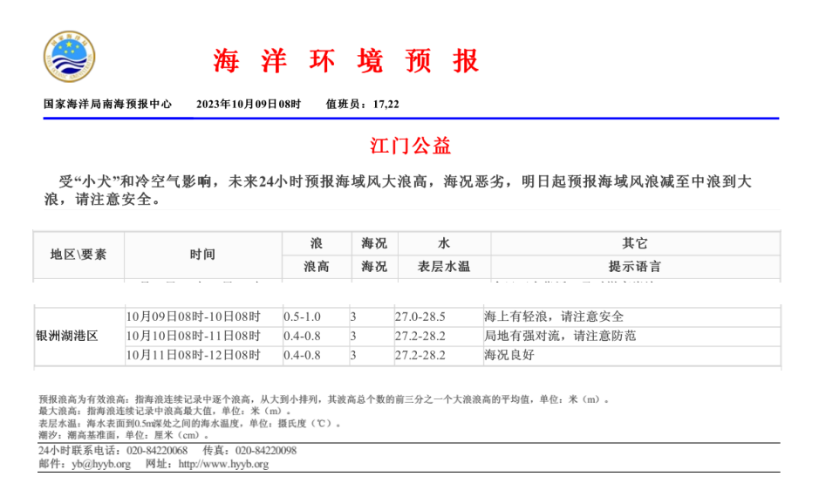The image size is (819, 504).
Task: Open the http://www.hyyb.org website link
Action: pyautogui.click(x=223, y=465)
